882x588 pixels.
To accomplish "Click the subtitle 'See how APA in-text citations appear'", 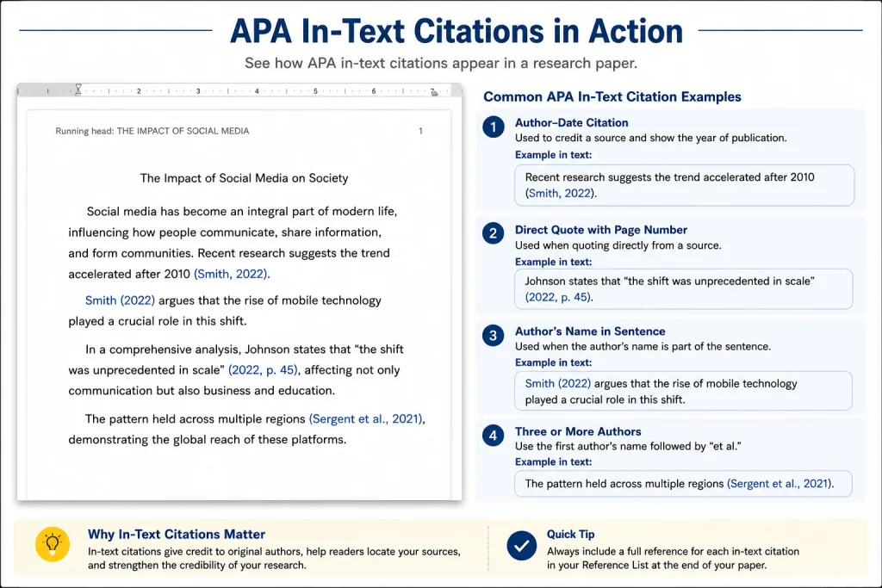I will click(441, 63).
